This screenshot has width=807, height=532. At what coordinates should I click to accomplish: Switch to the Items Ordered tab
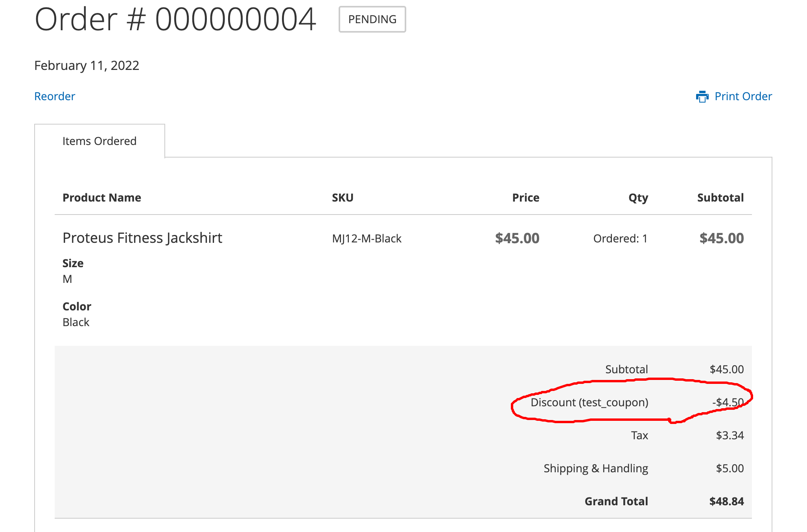click(x=99, y=141)
